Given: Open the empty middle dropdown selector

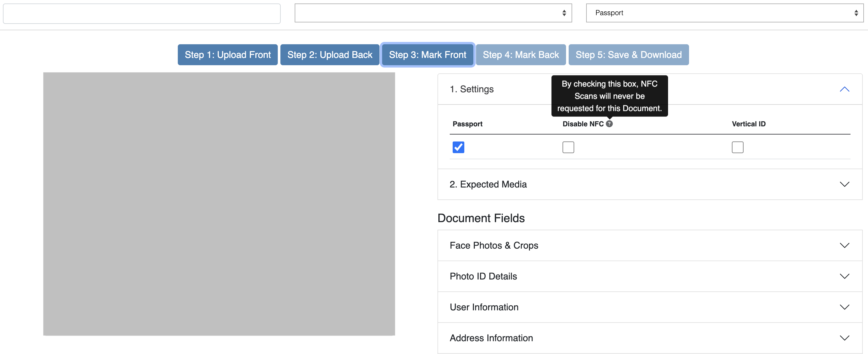Looking at the screenshot, I should [433, 13].
